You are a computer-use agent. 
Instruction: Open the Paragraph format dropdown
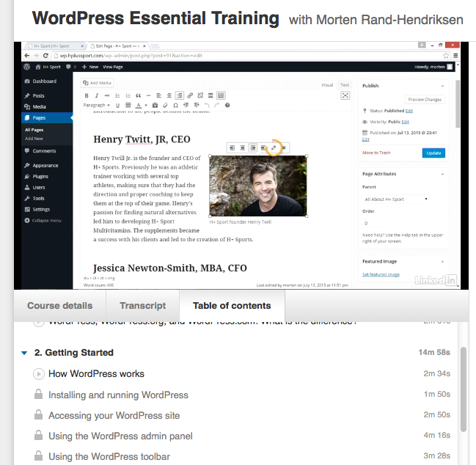[x=97, y=106]
